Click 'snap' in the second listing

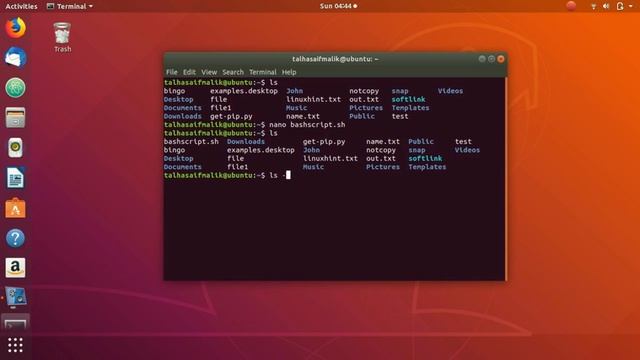coord(417,150)
